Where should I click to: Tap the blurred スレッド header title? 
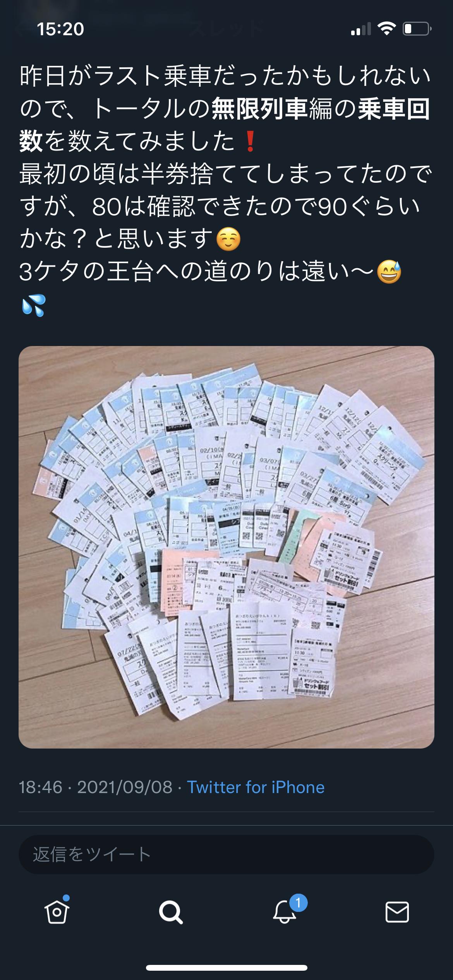(x=226, y=29)
